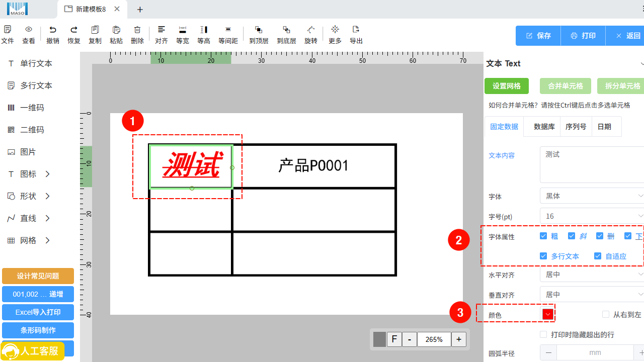Click the 保存 save button
644x362 pixels.
[x=537, y=36]
